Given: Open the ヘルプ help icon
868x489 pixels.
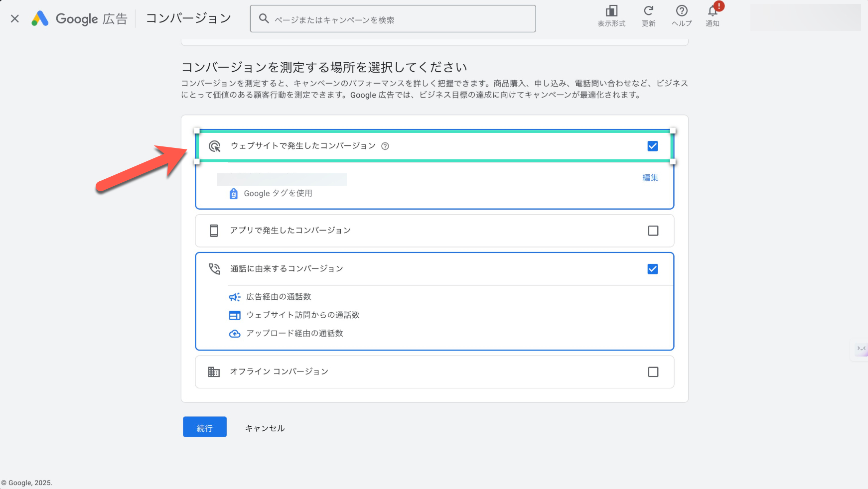Looking at the screenshot, I should 682,11.
